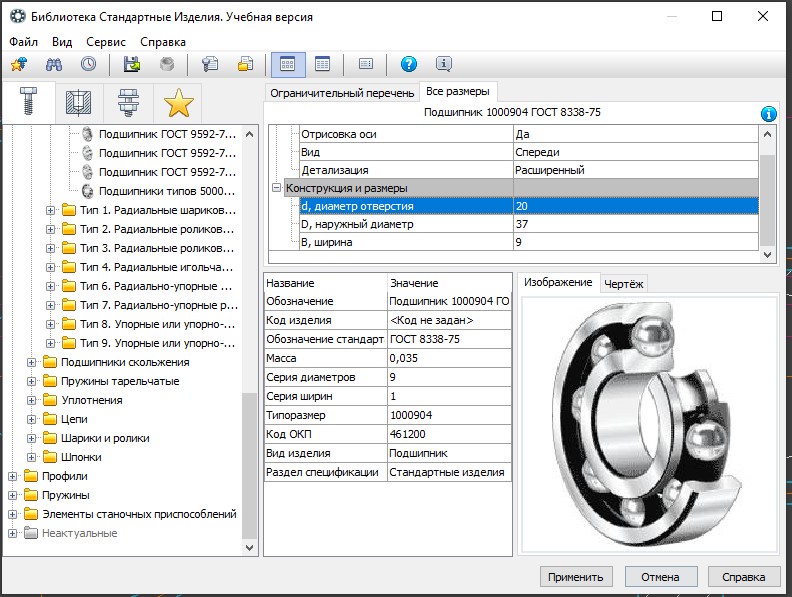This screenshot has width=792, height=597.
Task: Expand the Профили tree node
Action: pyautogui.click(x=13, y=477)
